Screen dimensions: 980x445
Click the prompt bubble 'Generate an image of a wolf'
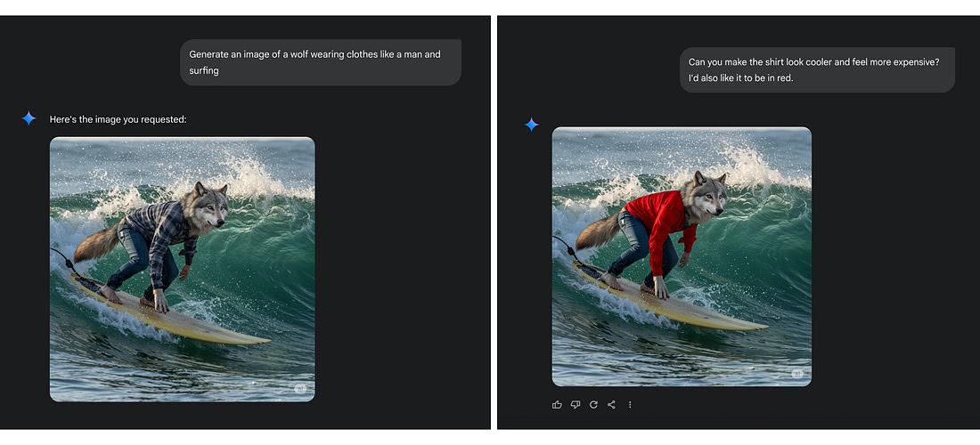pos(321,62)
